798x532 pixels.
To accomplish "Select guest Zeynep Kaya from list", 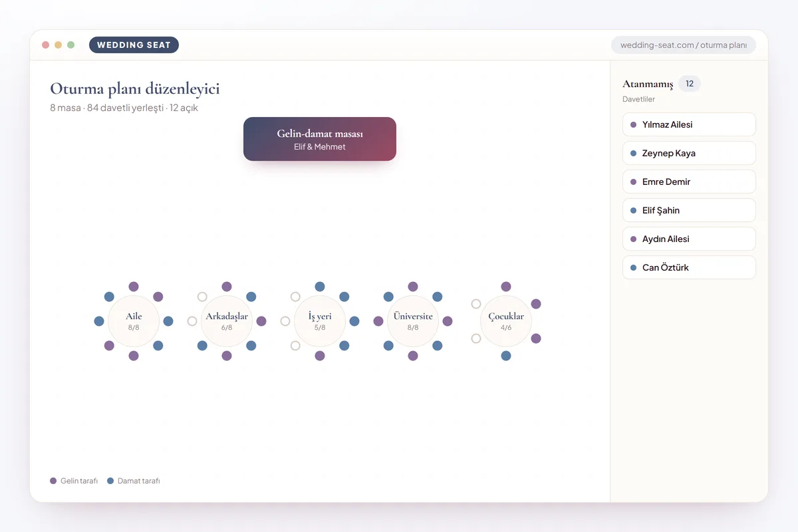I will pos(689,153).
